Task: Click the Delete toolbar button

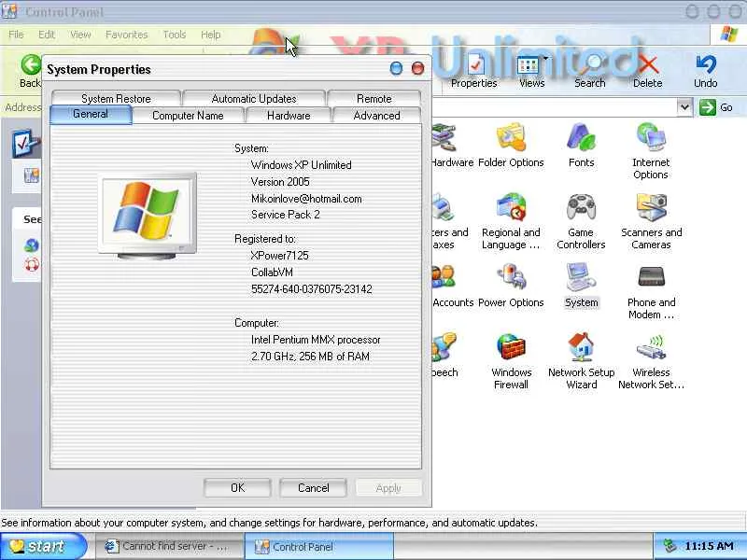Action: pos(647,72)
